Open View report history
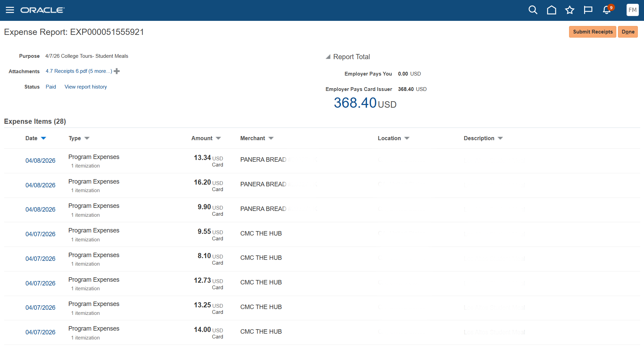Viewport: 644px width, 347px height. click(86, 87)
